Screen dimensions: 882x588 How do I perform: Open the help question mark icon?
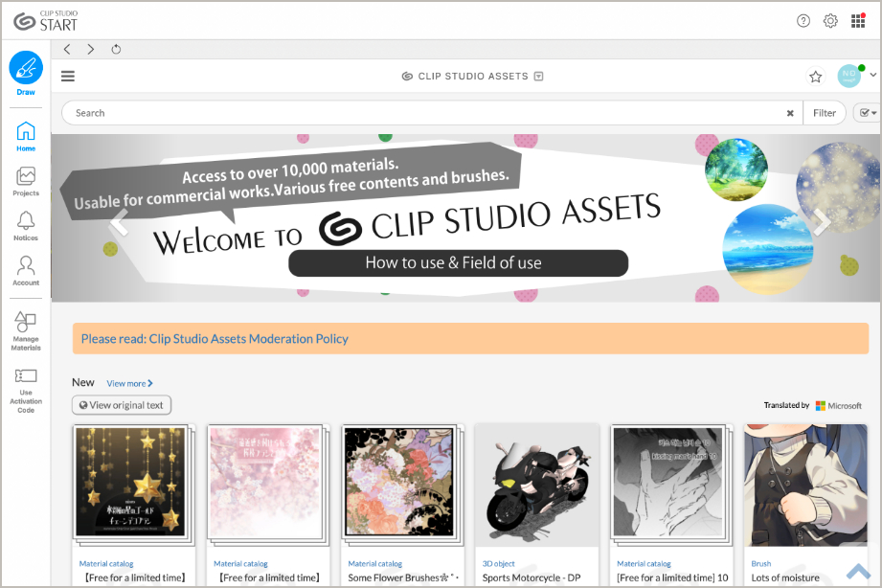tap(803, 21)
